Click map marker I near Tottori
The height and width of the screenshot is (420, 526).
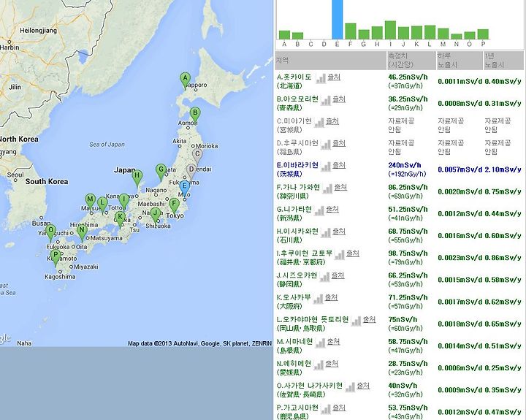[124, 202]
